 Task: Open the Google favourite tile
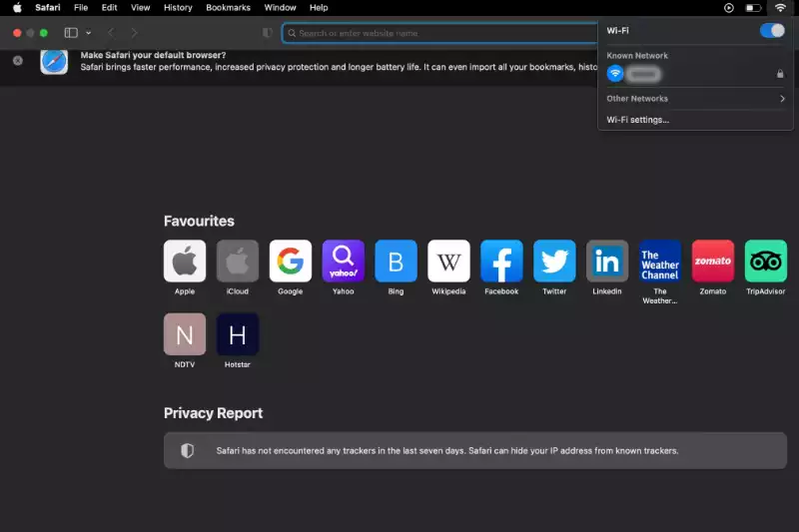point(291,261)
